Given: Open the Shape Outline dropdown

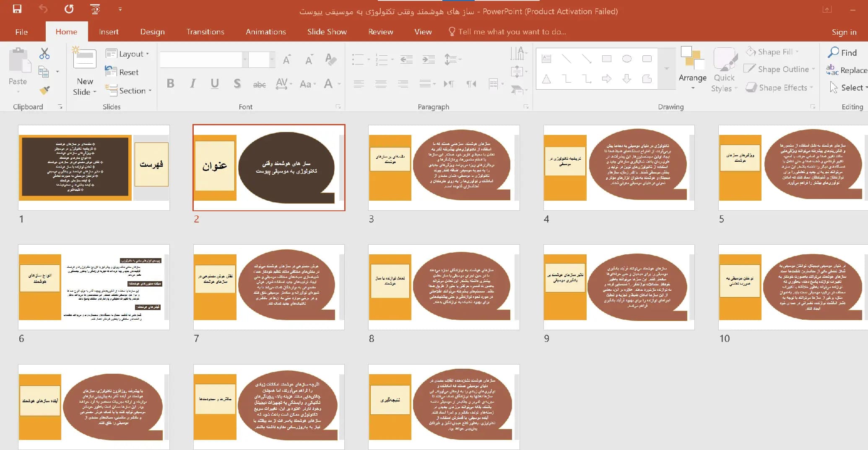Looking at the screenshot, I should [x=780, y=69].
